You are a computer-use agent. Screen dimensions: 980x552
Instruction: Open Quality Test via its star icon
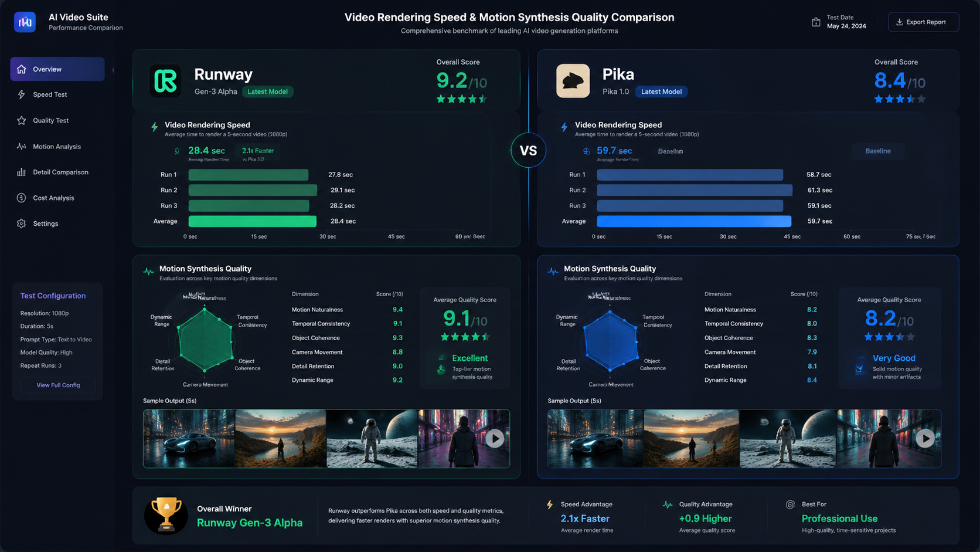(22, 120)
